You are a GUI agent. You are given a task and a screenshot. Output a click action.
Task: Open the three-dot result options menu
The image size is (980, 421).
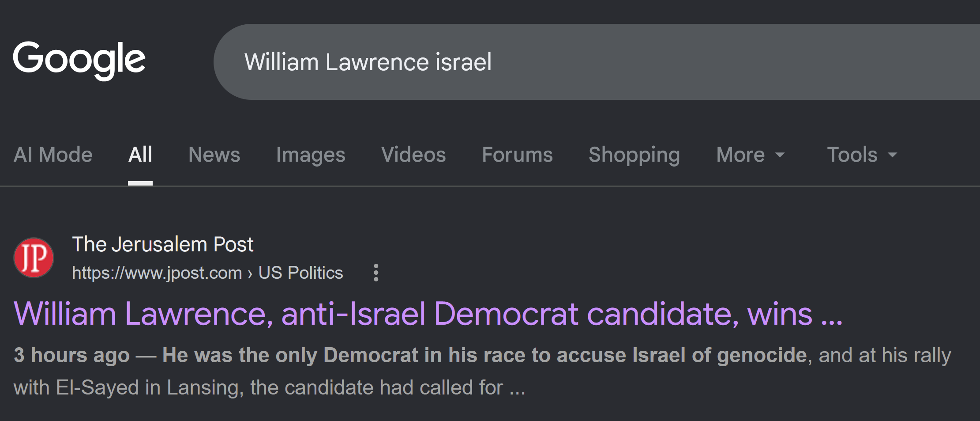click(x=376, y=273)
